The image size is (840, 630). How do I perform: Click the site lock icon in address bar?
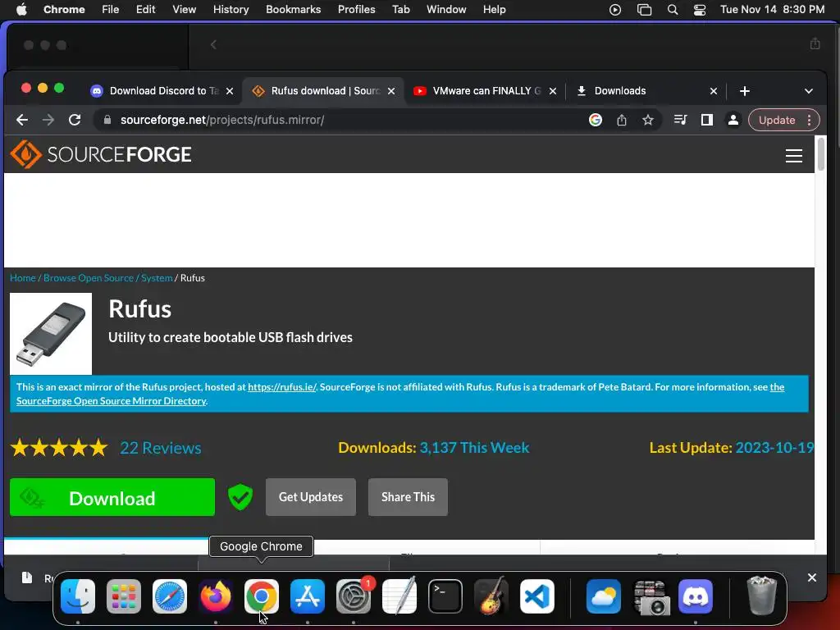tap(107, 120)
